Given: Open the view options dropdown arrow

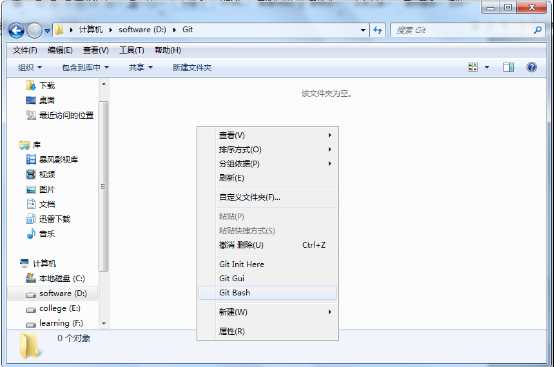Looking at the screenshot, I should 487,67.
